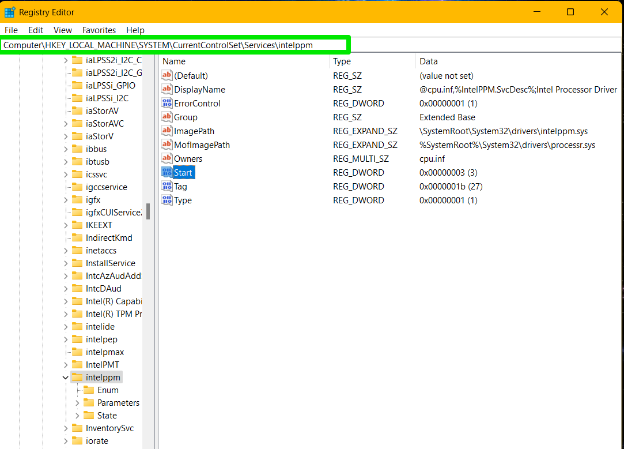The image size is (626, 449).
Task: Click the tree pane vertical scrollbar thumb
Action: click(x=148, y=212)
